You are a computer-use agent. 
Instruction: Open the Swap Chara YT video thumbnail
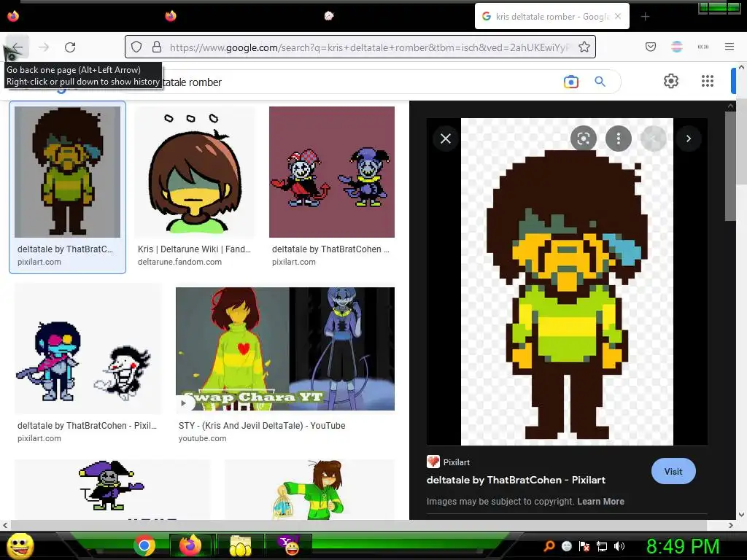(x=285, y=349)
